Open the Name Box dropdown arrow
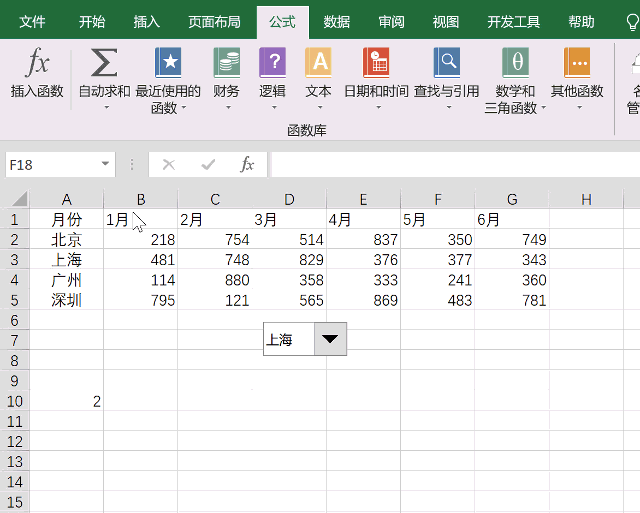The image size is (640, 513). 105,164
